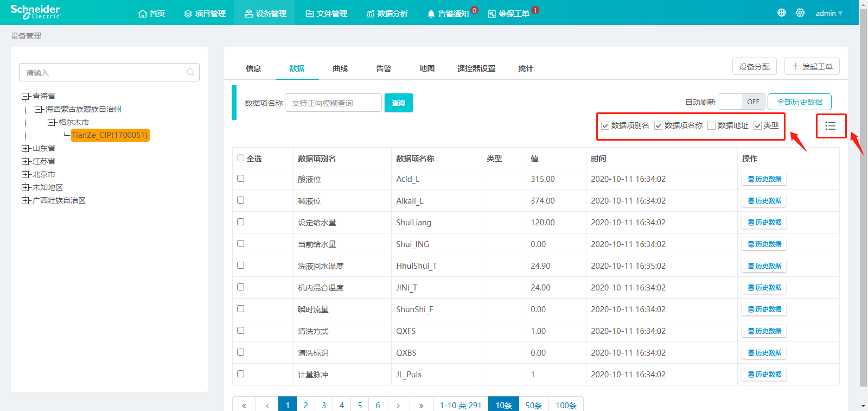The height and width of the screenshot is (411, 868).
Task: Expand the 江苏省 tree node
Action: (25, 161)
